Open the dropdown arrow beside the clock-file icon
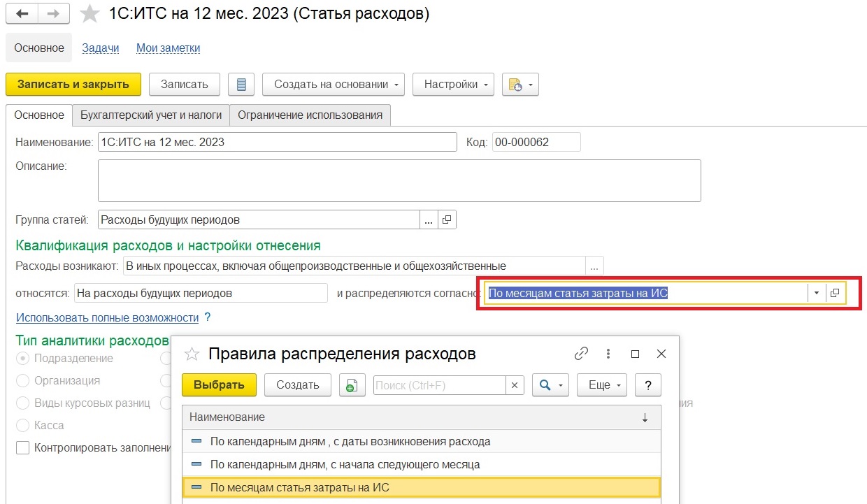The height and width of the screenshot is (504, 867). tap(531, 85)
